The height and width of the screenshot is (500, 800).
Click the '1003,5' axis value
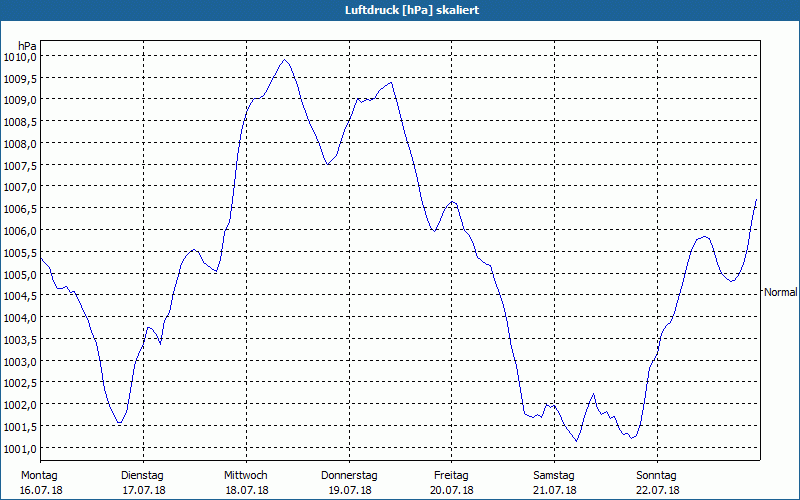(20, 340)
